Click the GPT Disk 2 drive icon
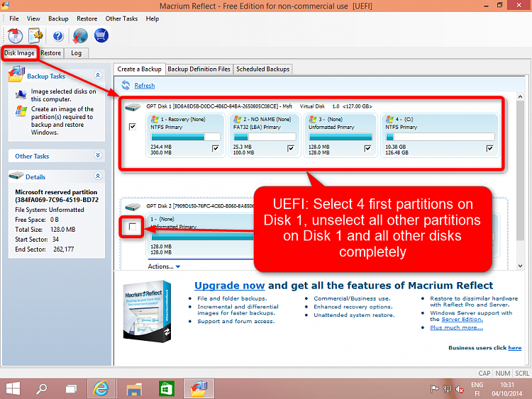Screen dimensions: 532x399 click(133, 206)
